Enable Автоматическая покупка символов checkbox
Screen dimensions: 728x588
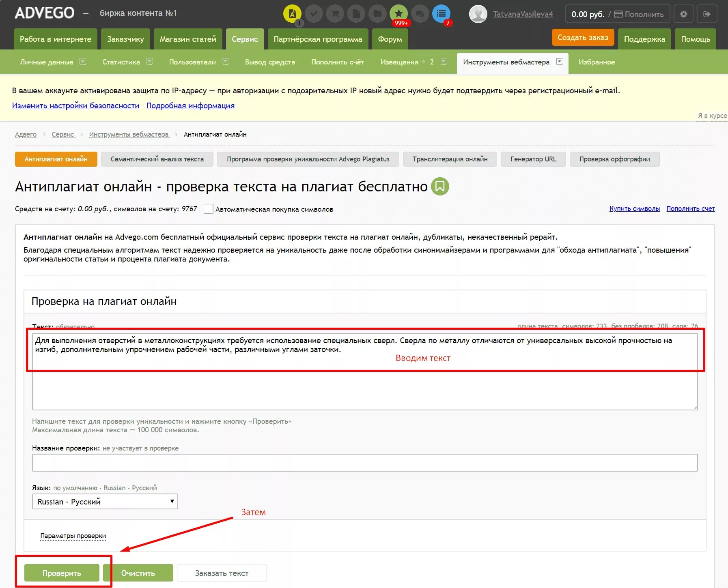208,209
